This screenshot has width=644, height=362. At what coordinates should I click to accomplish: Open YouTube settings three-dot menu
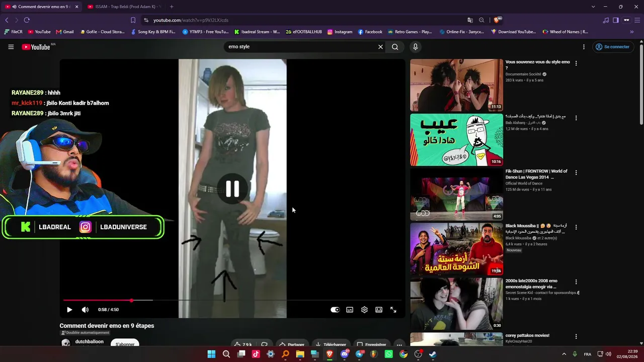tap(584, 47)
